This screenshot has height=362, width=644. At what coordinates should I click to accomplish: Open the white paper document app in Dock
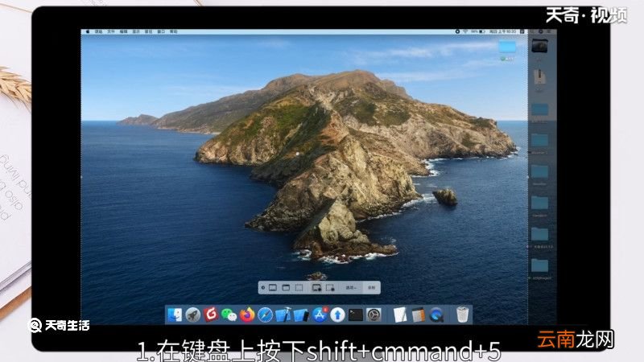tap(399, 315)
